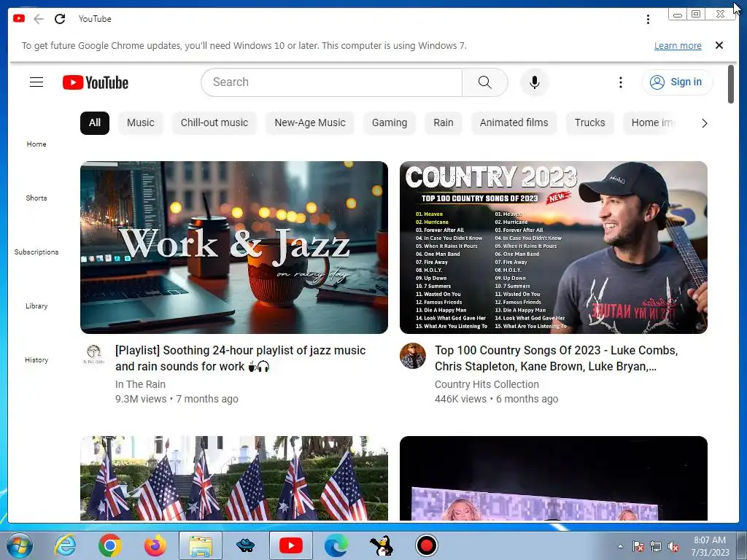This screenshot has width=747, height=560.
Task: Select the Gaming filter chip
Action: tap(390, 122)
